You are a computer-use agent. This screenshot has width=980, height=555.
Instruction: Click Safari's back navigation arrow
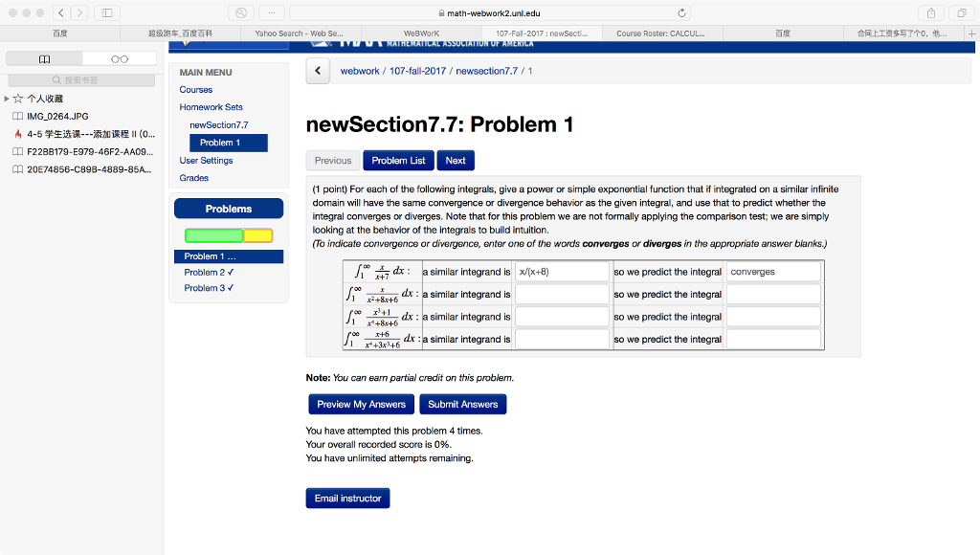61,12
